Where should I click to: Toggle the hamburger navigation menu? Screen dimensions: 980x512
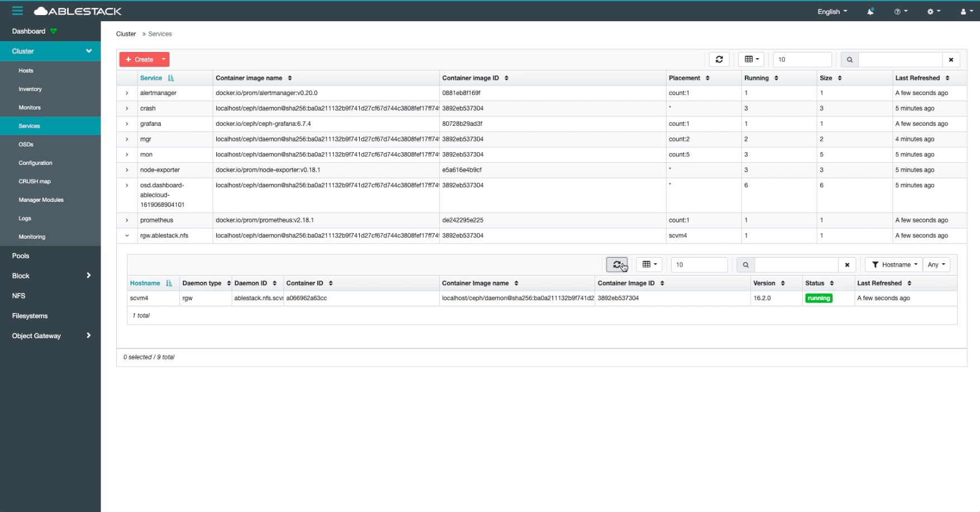[17, 11]
